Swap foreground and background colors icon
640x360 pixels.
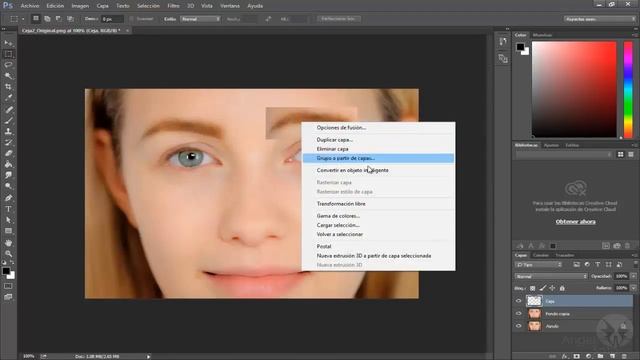(x=12, y=262)
